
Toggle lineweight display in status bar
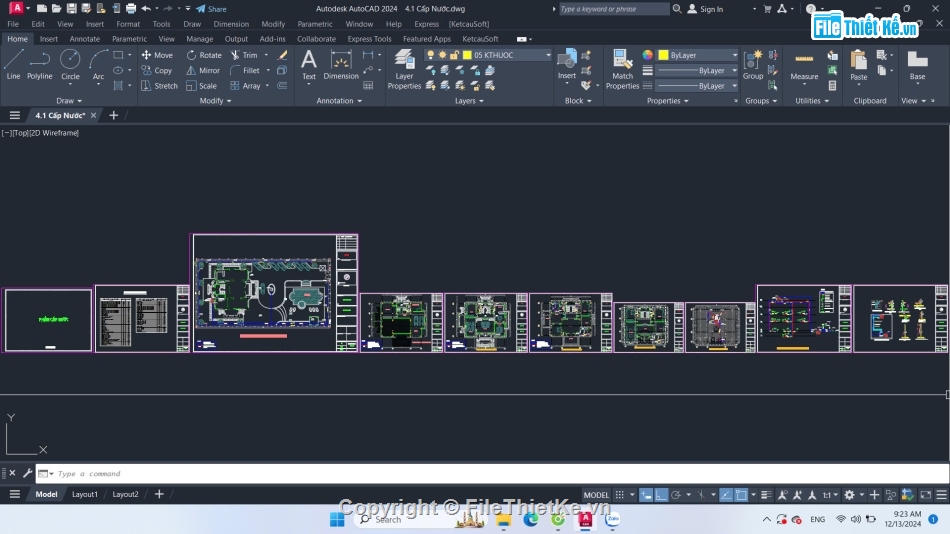click(766, 495)
